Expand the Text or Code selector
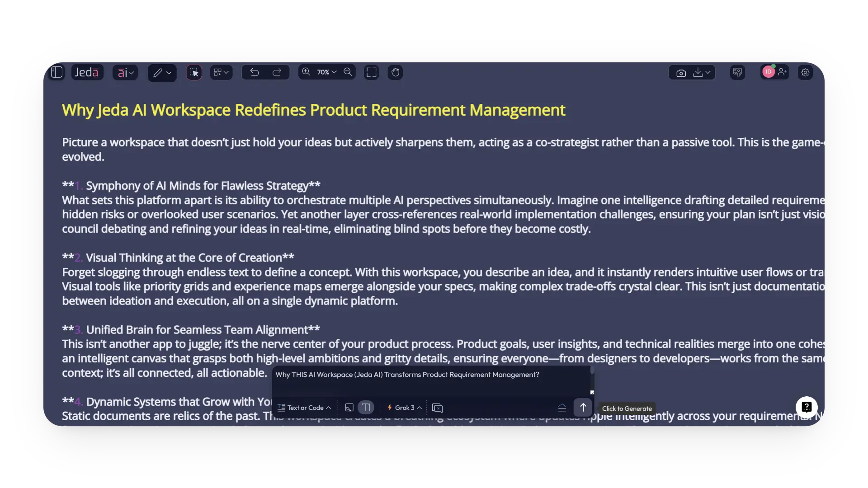 click(x=304, y=407)
